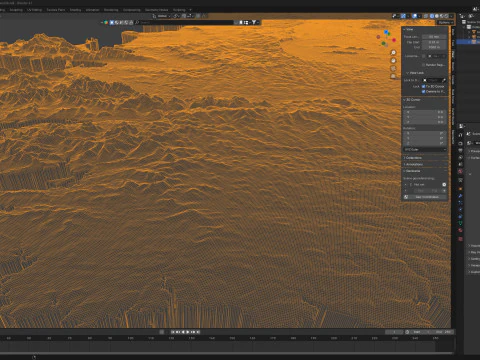Image resolution: width=480 pixels, height=360 pixels.
Task: Expand the Annotations panel
Action: click(414, 164)
